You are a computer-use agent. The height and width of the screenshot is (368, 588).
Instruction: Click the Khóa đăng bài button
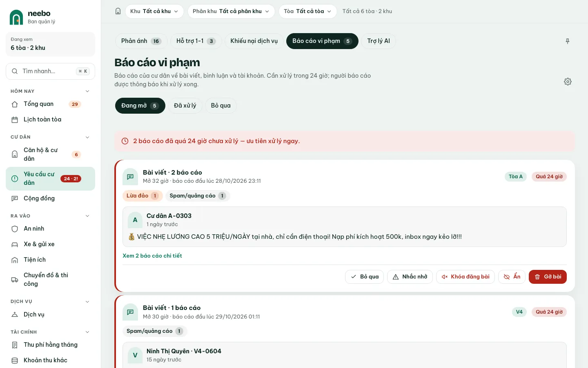[465, 277]
